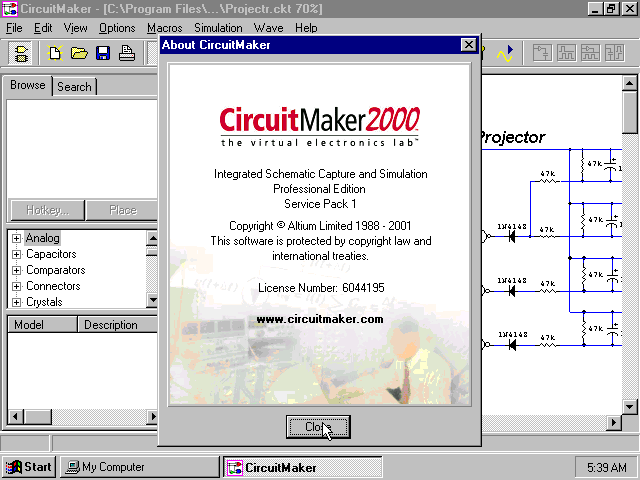Click the Hotkey... button
This screenshot has width=640, height=480.
[x=48, y=210]
